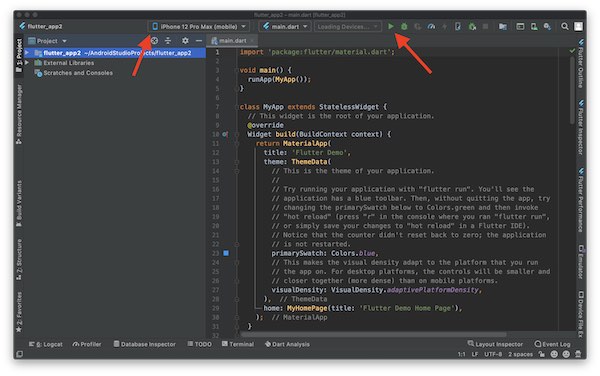
Task: Click the sad face feedback icon
Action: click(566, 354)
